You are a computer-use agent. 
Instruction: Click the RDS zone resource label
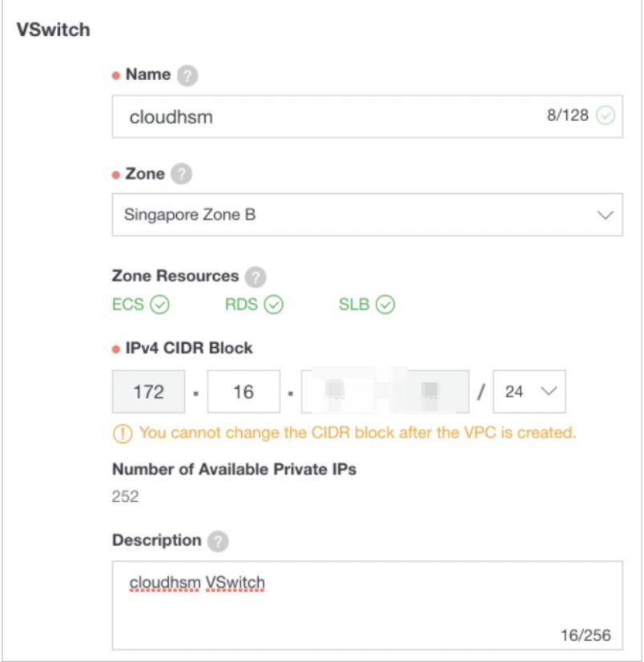[240, 305]
